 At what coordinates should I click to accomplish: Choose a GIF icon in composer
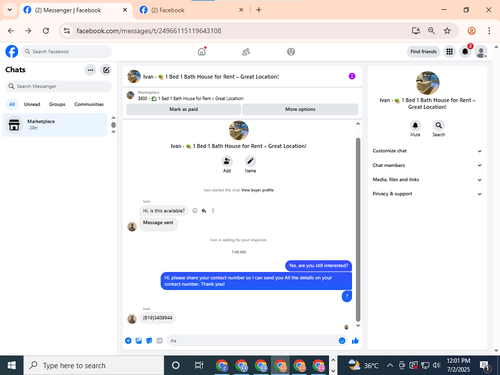click(160, 341)
